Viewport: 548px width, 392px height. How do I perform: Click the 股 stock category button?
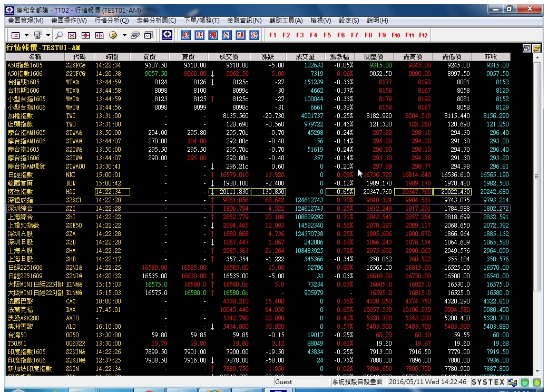(x=185, y=35)
